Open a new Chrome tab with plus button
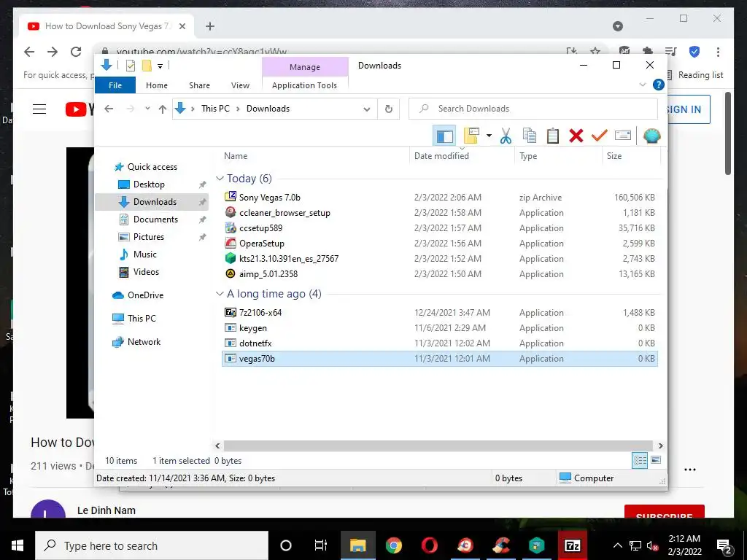This screenshot has width=747, height=560. 210,26
